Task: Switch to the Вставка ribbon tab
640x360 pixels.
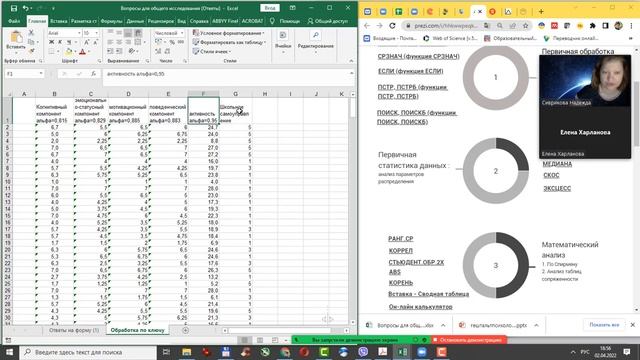Action: [59, 21]
